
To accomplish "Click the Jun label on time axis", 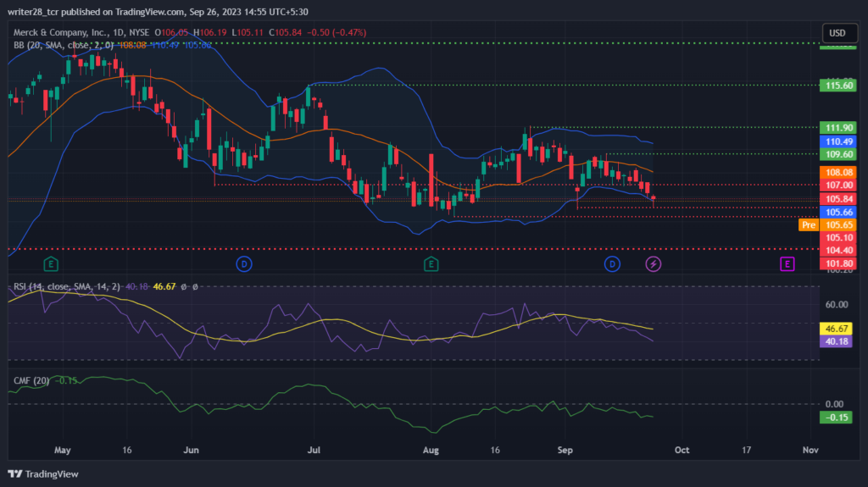I will pos(191,450).
